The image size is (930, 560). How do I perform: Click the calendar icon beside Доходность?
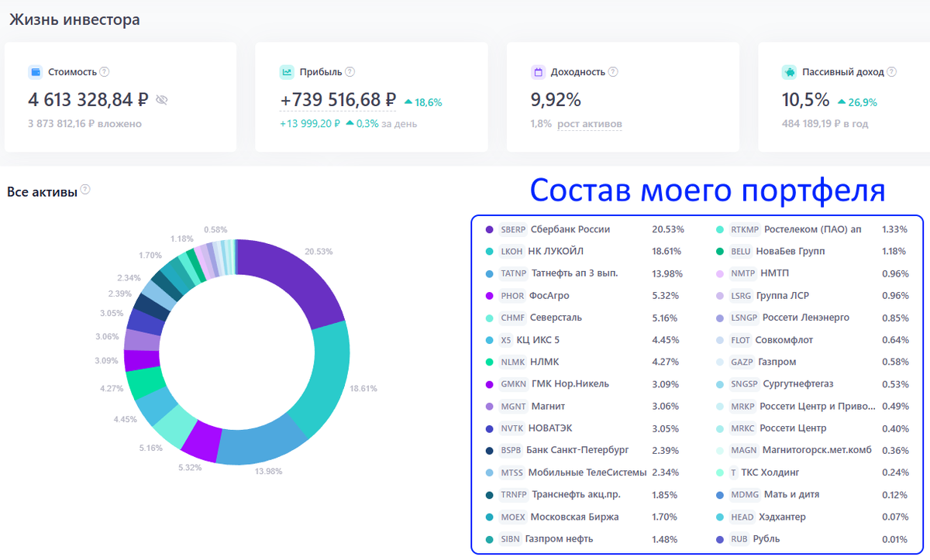[x=537, y=72]
